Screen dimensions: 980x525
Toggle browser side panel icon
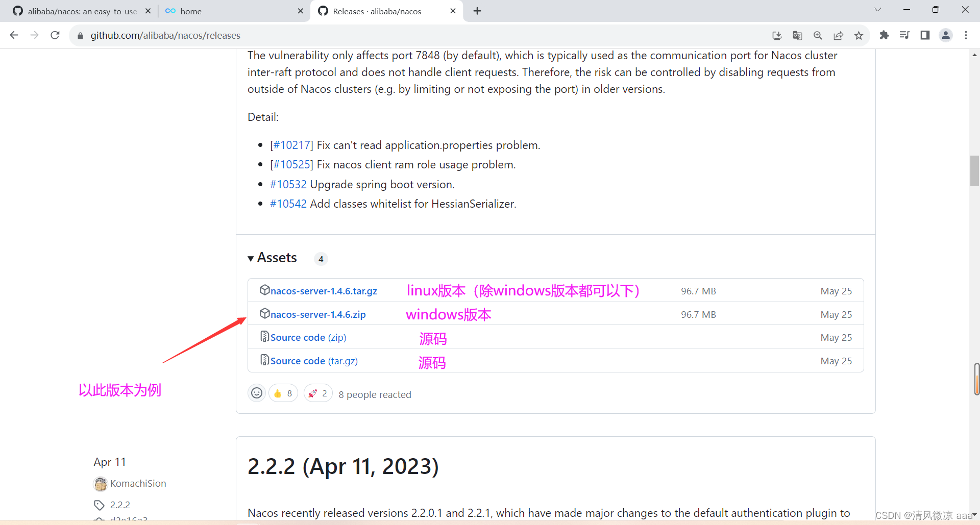point(925,35)
